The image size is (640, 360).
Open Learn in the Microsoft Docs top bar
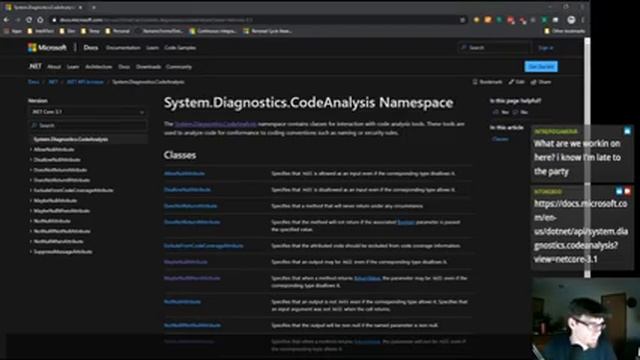152,48
